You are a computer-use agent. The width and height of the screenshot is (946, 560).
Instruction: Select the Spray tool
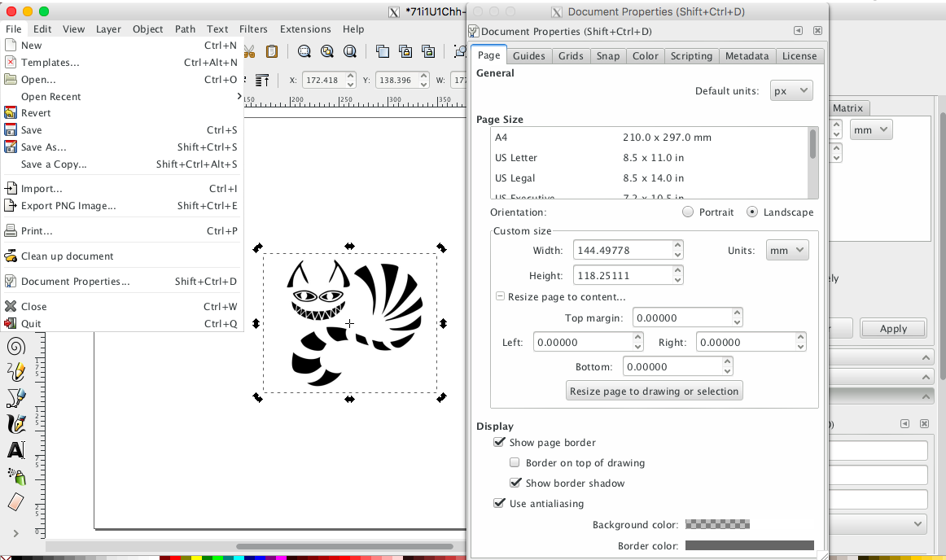tap(15, 477)
